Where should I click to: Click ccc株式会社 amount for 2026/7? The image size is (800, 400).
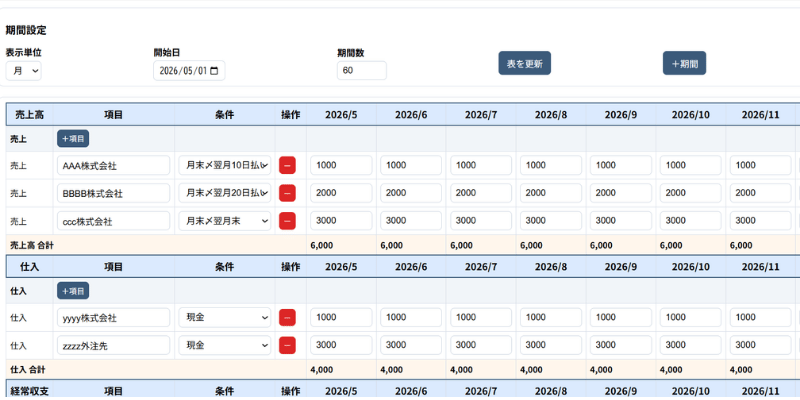(x=481, y=221)
